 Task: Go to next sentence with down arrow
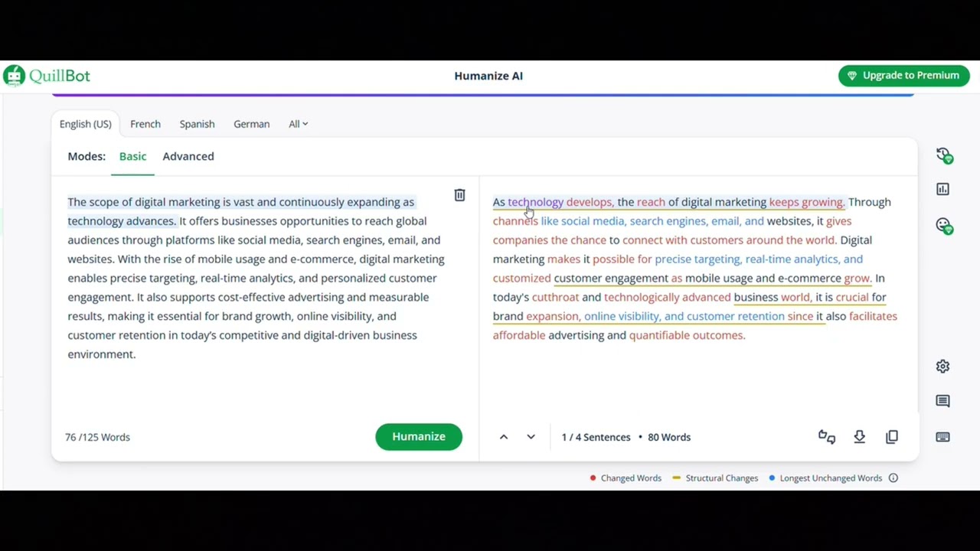tap(531, 437)
